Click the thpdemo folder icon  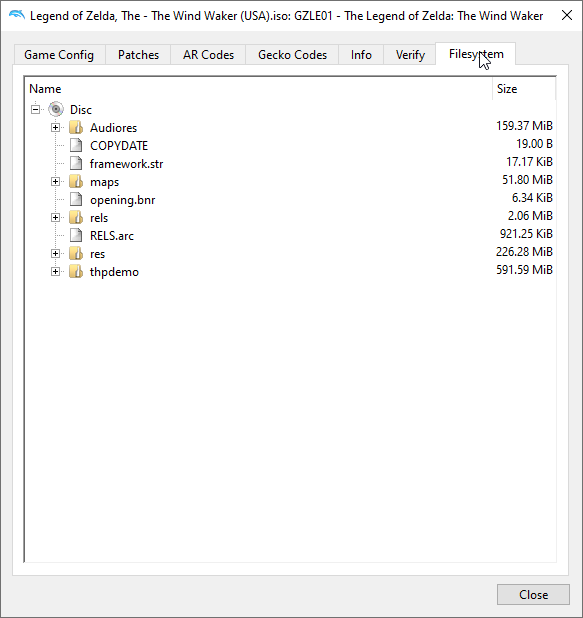[x=76, y=272]
